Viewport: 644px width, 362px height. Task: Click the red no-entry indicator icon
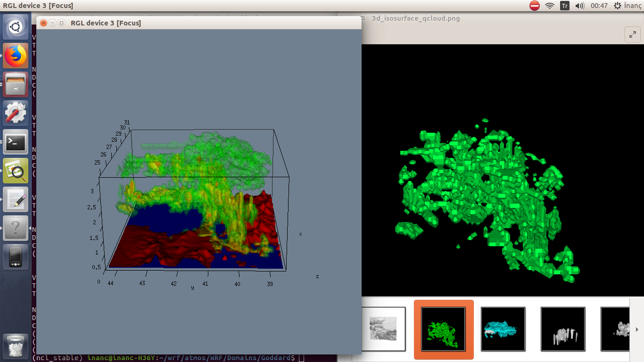tap(534, 6)
